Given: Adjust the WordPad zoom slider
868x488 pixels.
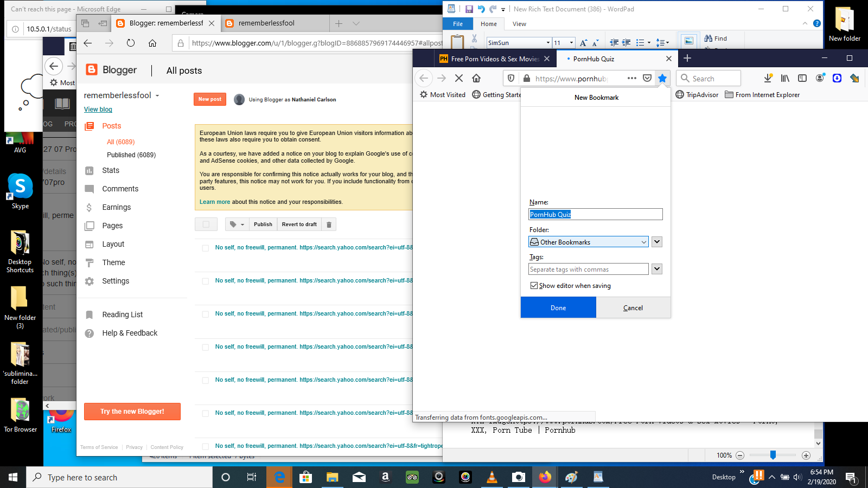Looking at the screenshot, I should [x=773, y=455].
